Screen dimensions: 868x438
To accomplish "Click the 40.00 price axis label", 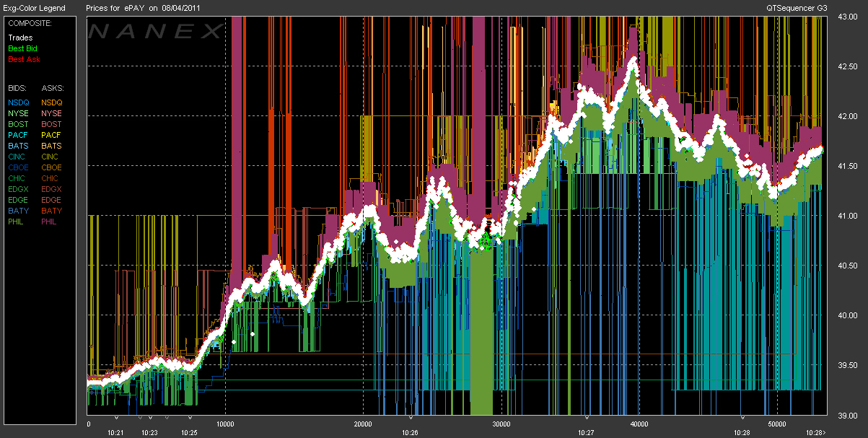I will [848, 315].
